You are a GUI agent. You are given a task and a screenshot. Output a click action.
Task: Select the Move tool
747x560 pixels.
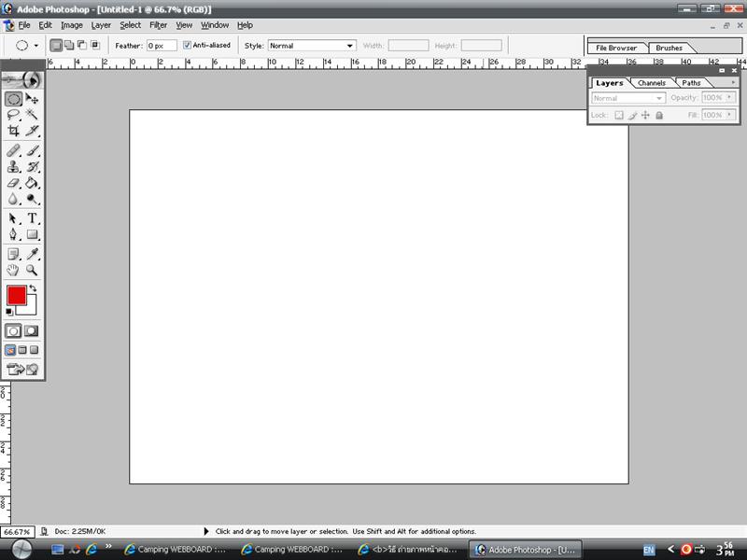pos(32,99)
